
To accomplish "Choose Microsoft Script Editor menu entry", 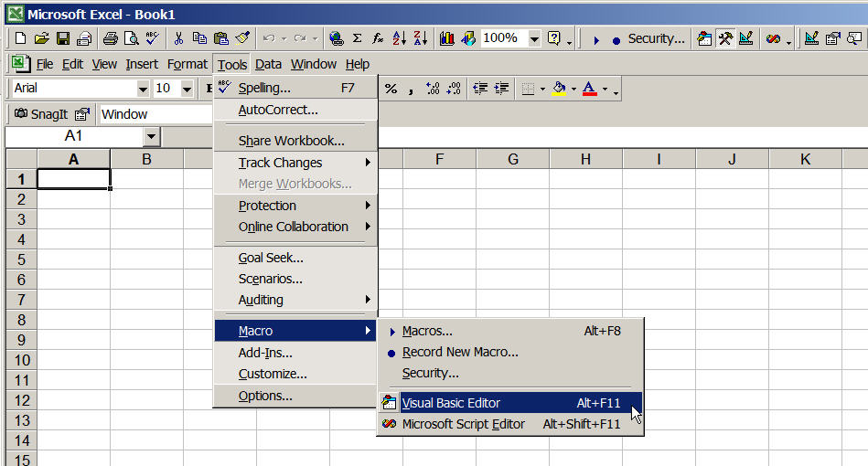I will (510, 424).
